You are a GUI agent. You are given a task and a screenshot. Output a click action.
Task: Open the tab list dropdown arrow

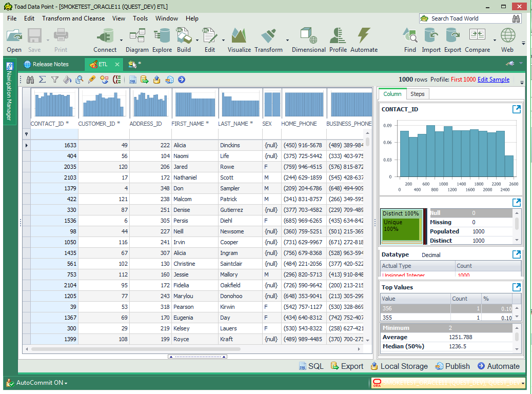tap(521, 64)
